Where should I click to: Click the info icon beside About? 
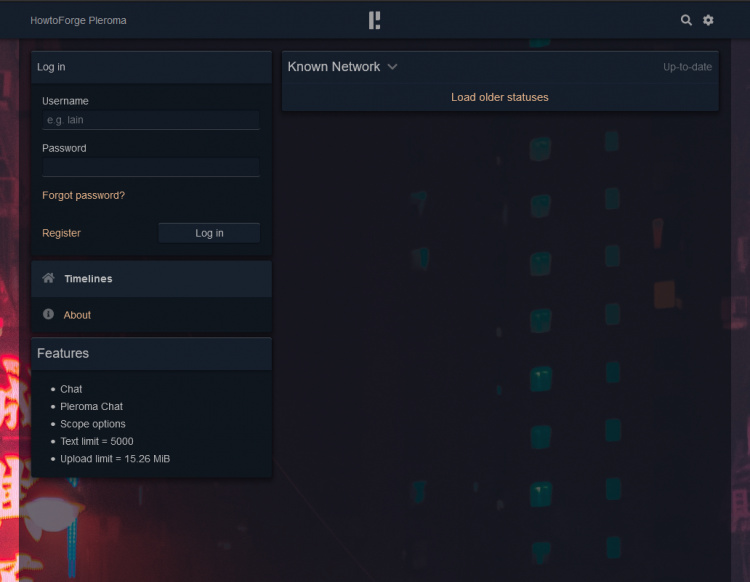click(x=48, y=315)
